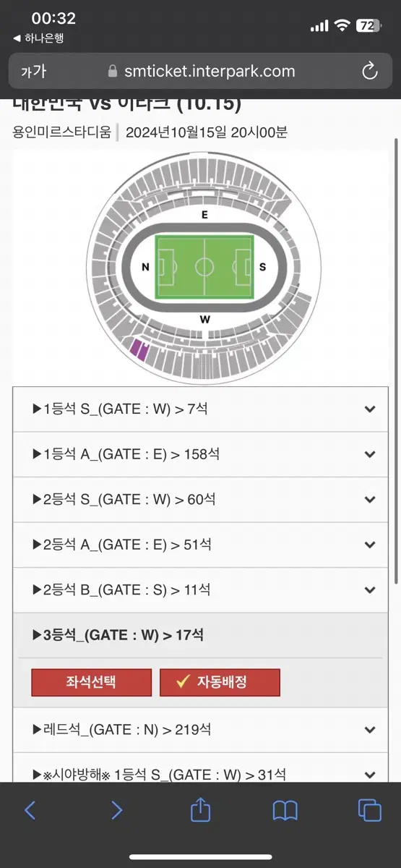The image size is (401, 868).
Task: Collapse selected 3등석_(GATE : W) row
Action: point(200,635)
